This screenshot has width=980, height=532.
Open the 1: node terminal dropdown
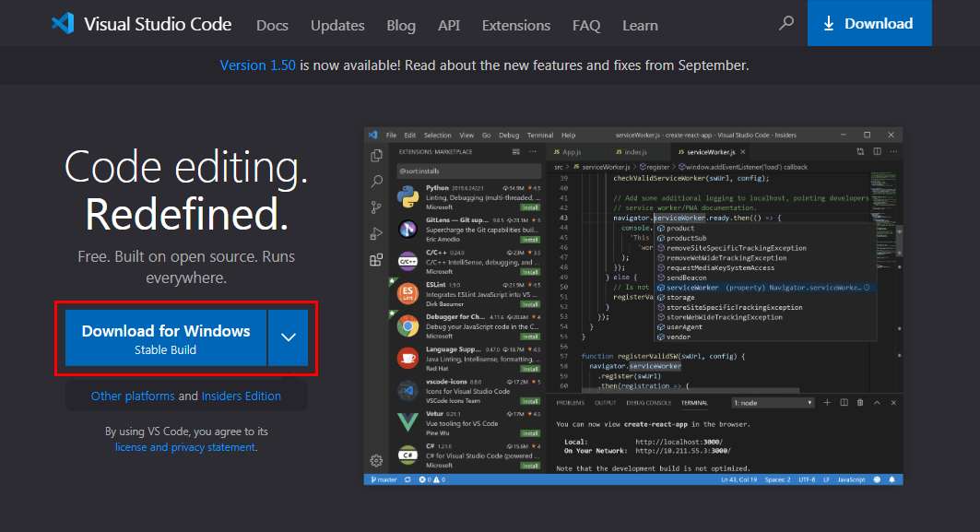click(x=773, y=403)
